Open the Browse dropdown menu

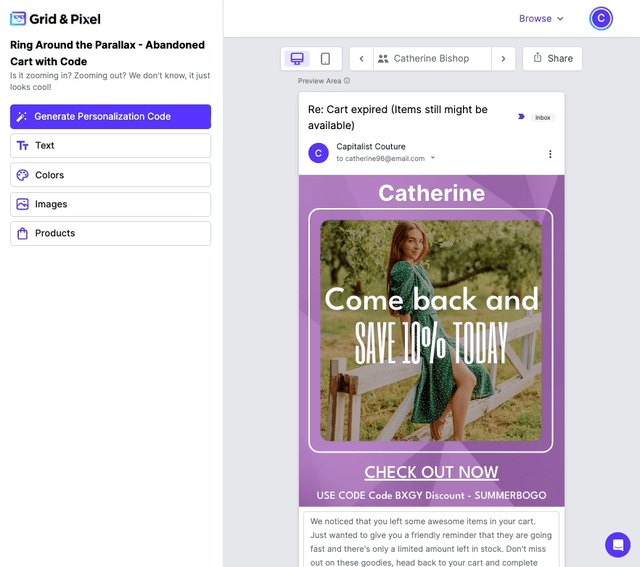(541, 18)
